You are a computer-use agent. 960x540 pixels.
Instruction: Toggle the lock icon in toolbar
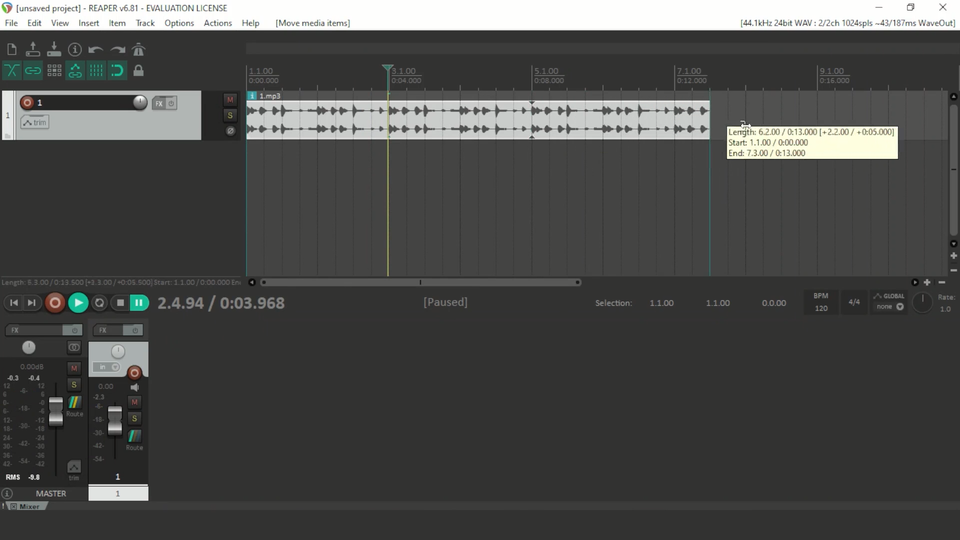(138, 71)
